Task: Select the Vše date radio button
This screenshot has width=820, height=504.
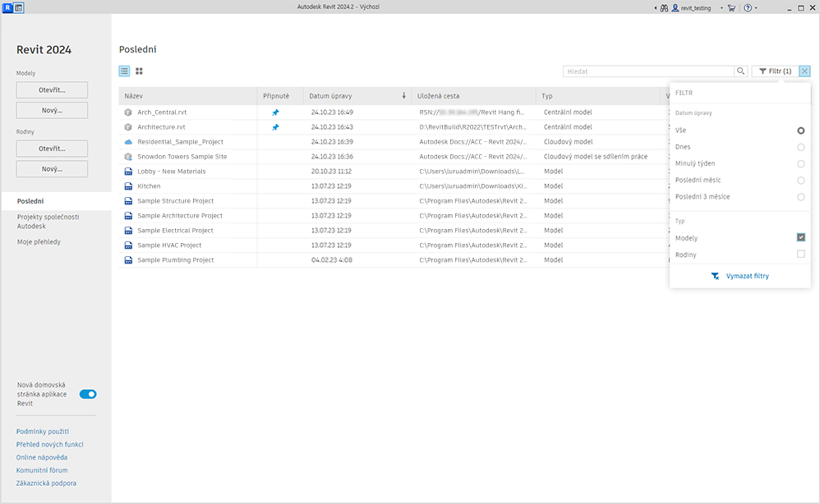Action: 800,131
